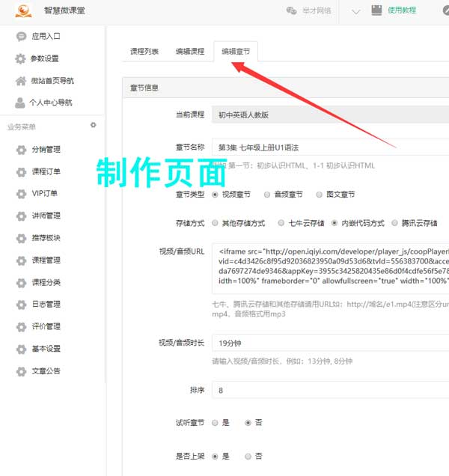Choose 七牛云存储 storage radio
Screen dimensions: 449x476
click(281, 223)
